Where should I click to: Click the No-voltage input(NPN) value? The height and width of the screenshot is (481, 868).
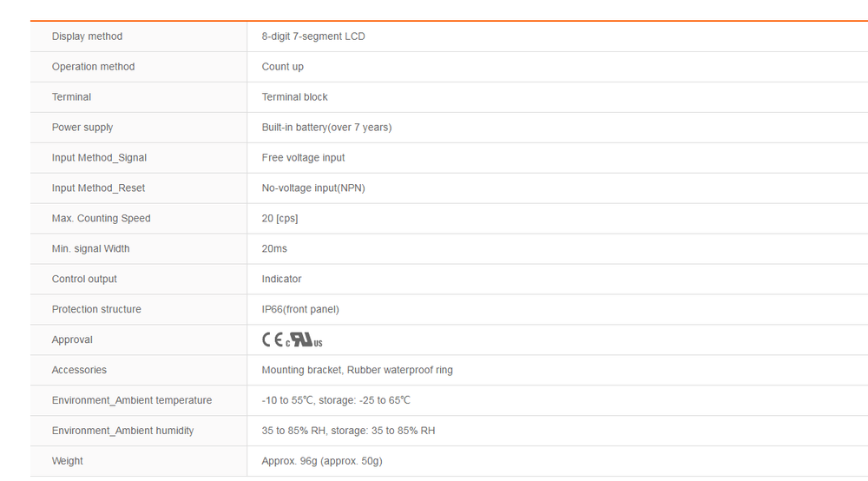[313, 188]
